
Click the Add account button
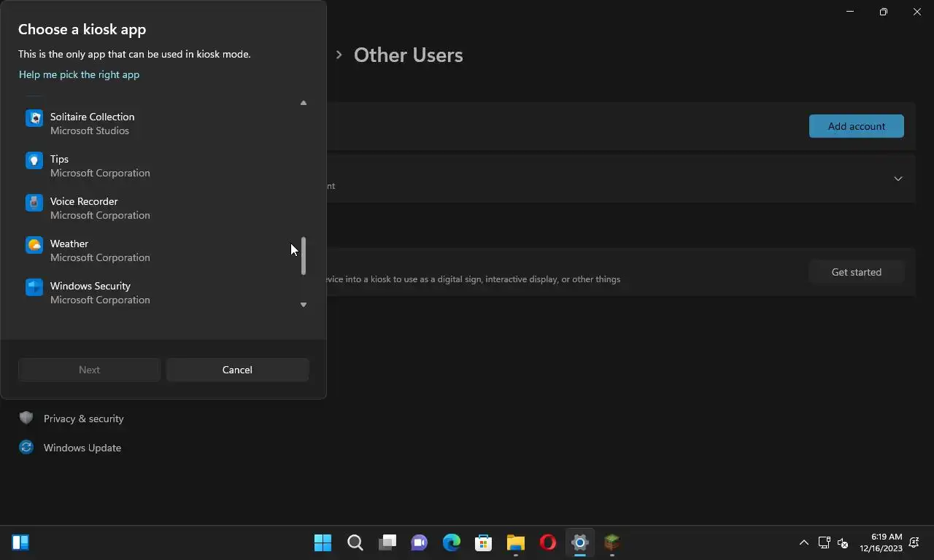coord(857,126)
